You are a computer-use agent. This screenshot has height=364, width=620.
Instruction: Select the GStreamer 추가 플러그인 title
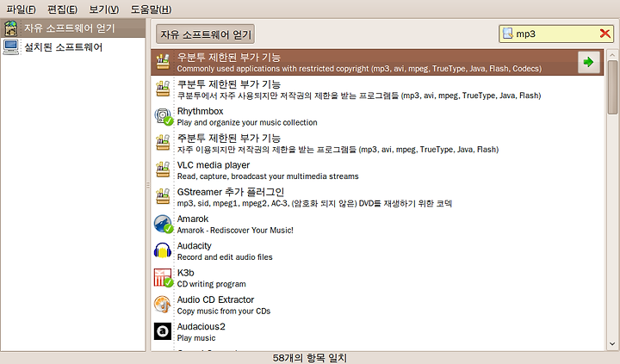231,192
